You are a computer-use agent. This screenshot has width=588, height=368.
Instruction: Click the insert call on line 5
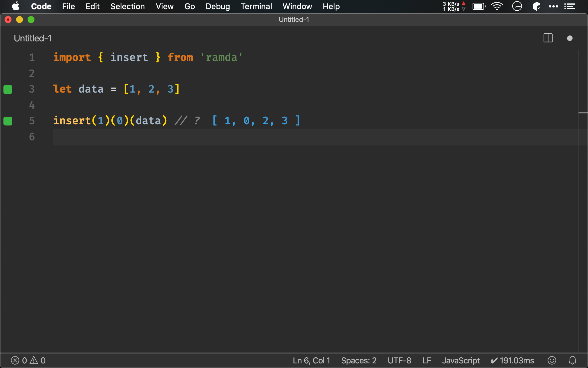[110, 121]
